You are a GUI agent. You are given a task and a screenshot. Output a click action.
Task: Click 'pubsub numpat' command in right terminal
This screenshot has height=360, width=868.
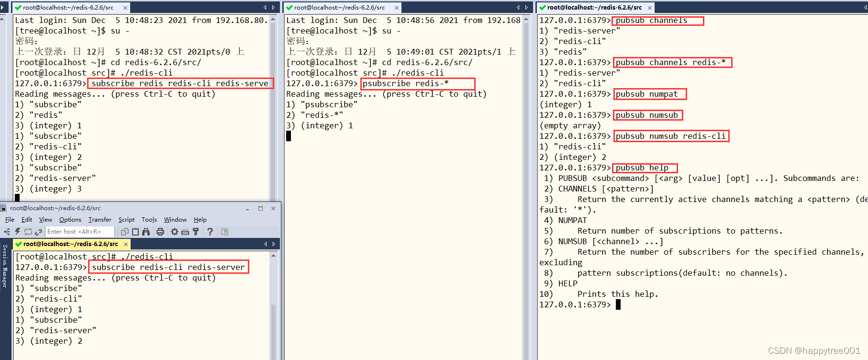tap(647, 94)
